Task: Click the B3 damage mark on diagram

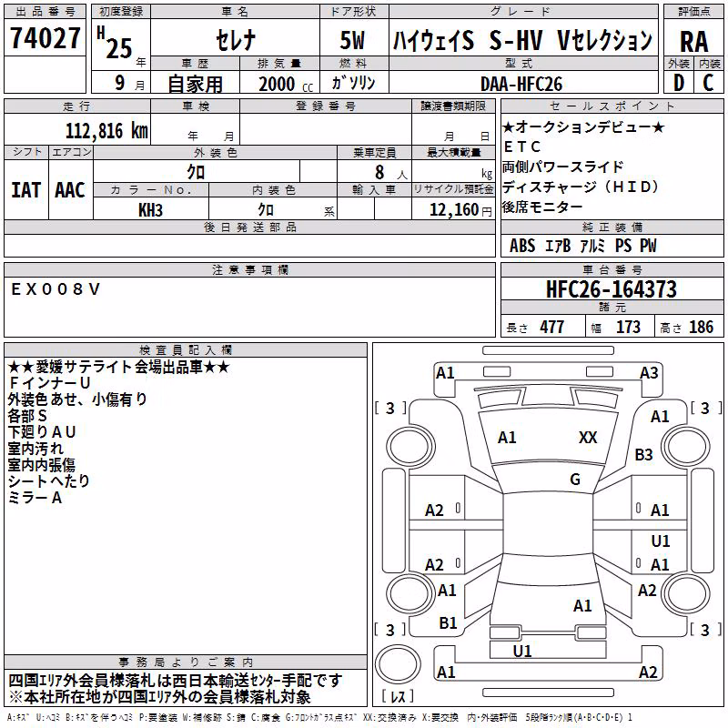Action: 643,455
